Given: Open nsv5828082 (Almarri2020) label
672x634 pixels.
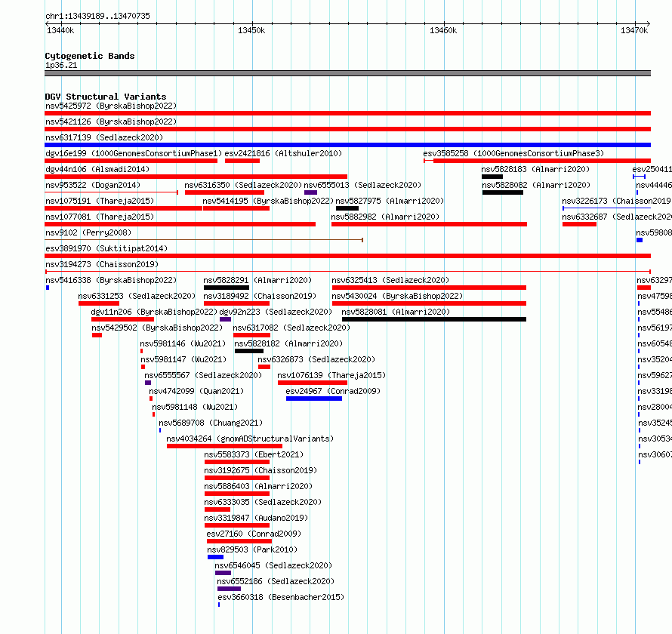Looking at the screenshot, I should click(536, 185).
